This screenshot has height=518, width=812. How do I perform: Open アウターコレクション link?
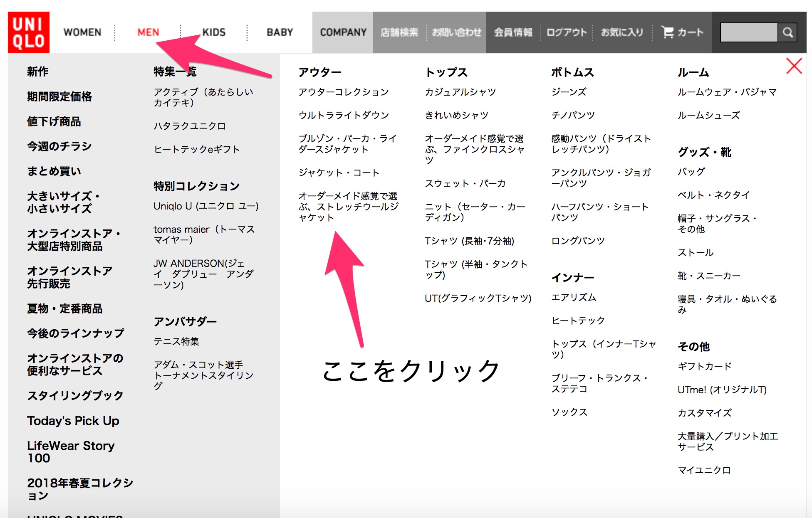[344, 92]
